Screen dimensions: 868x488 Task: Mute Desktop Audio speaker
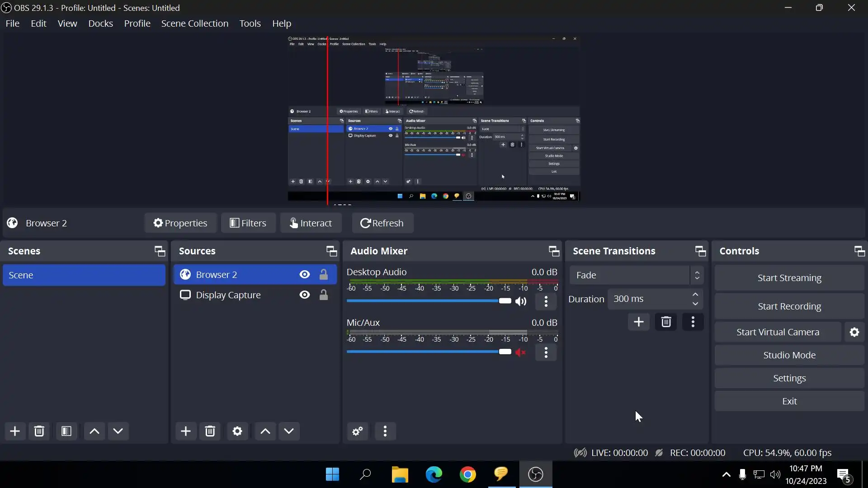point(521,301)
